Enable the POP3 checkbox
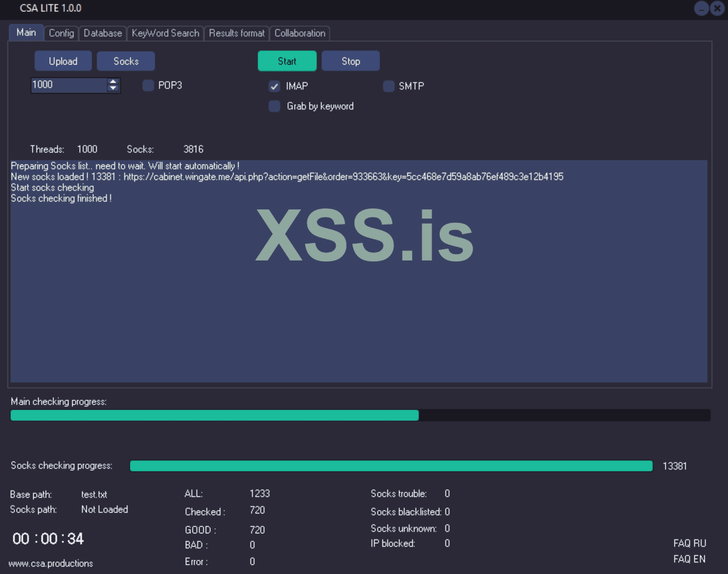This screenshot has width=728, height=574. click(148, 86)
